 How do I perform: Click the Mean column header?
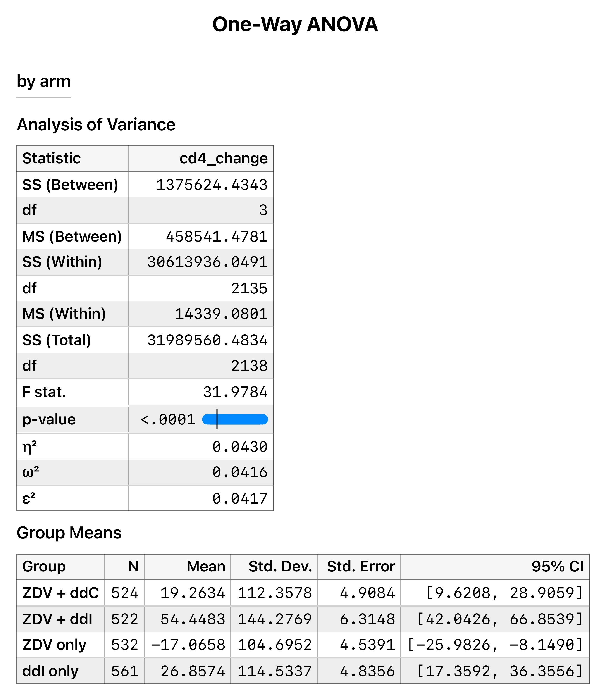coord(206,567)
